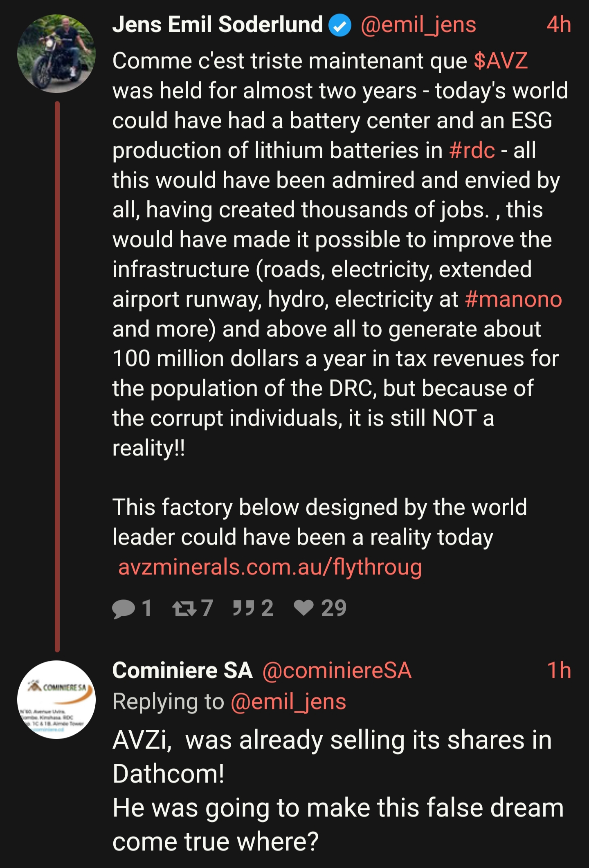This screenshot has height=868, width=589.
Task: Open the 4h timestamp permalink
Action: (x=559, y=25)
